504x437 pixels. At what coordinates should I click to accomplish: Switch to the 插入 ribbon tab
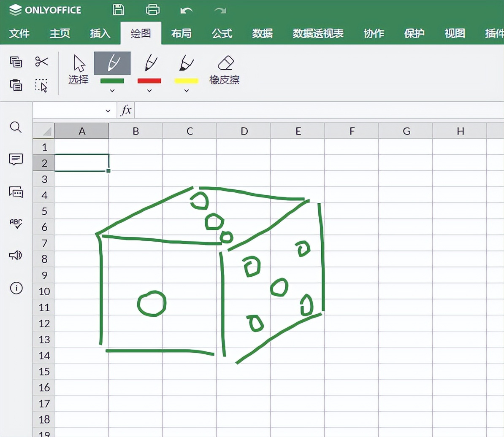[100, 33]
